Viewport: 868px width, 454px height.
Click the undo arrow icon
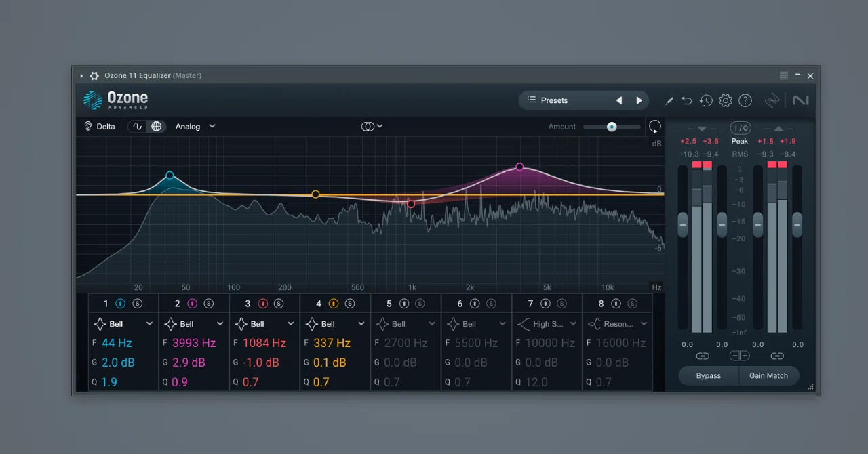point(686,100)
